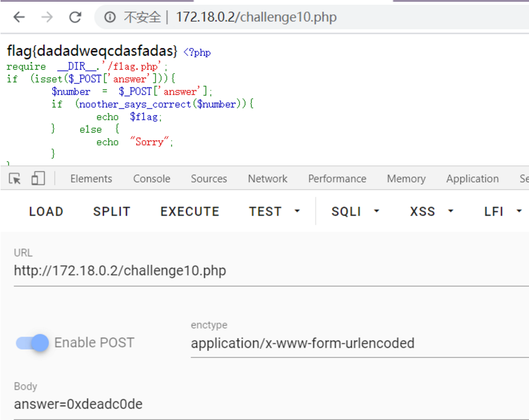Switch to the Performance tab
The height and width of the screenshot is (420, 529).
pos(337,178)
